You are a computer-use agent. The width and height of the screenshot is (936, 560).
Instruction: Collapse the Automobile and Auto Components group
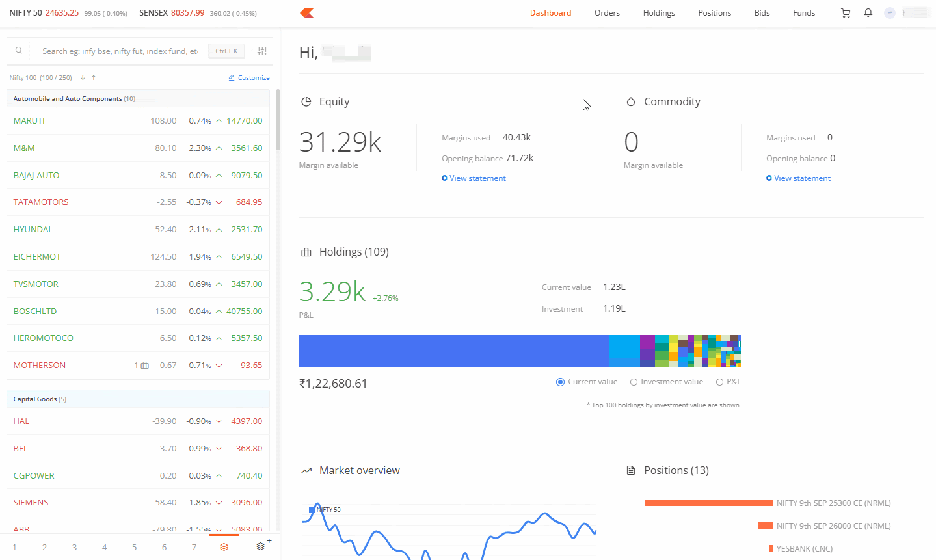[x=74, y=99]
